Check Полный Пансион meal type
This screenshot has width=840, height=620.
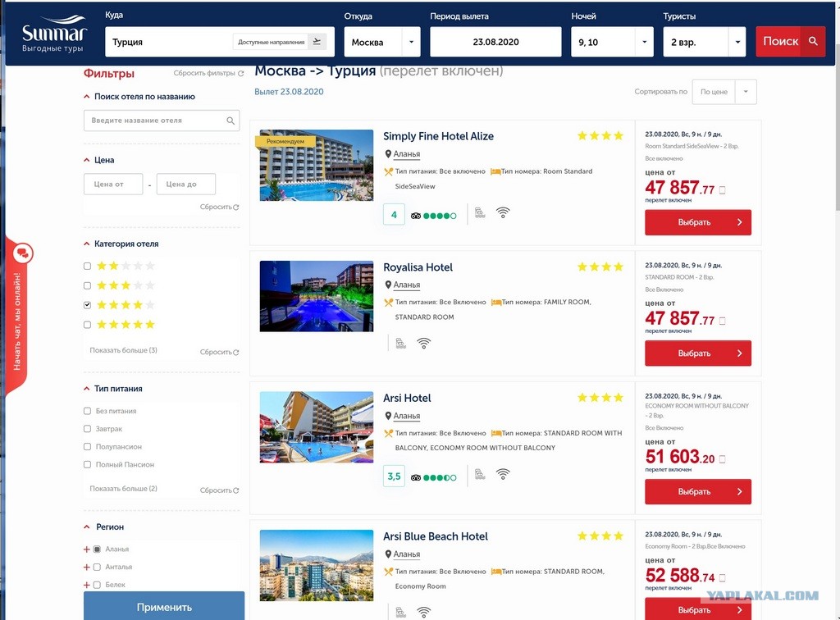pyautogui.click(x=87, y=465)
